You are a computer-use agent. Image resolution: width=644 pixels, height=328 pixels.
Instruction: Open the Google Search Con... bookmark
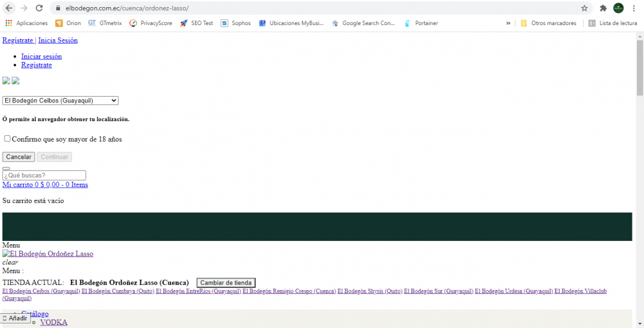coord(363,23)
